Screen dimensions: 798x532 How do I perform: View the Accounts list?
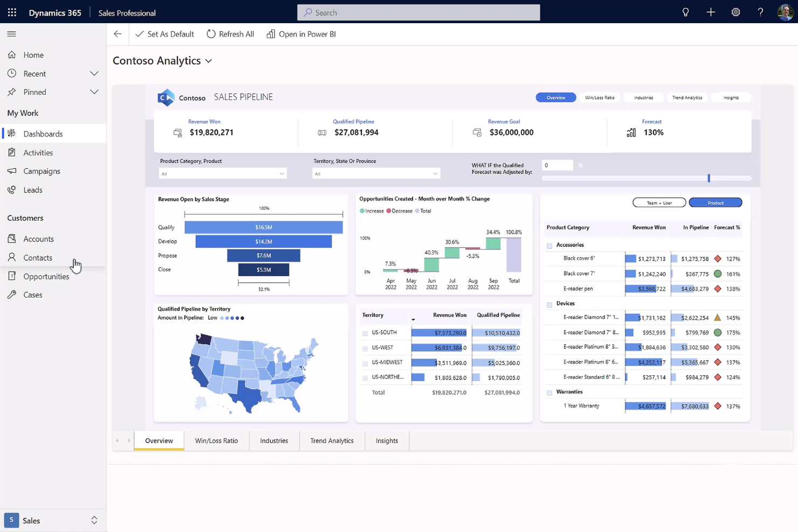[38, 238]
